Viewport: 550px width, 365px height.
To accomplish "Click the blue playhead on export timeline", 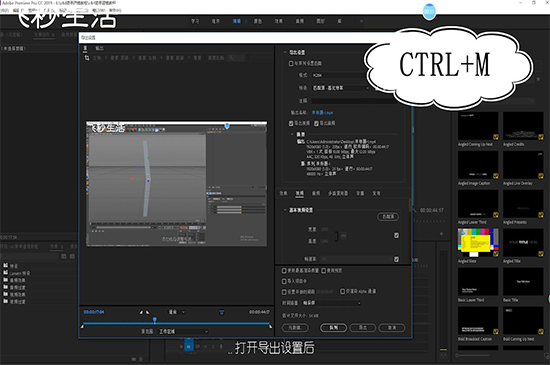I will tap(155, 320).
